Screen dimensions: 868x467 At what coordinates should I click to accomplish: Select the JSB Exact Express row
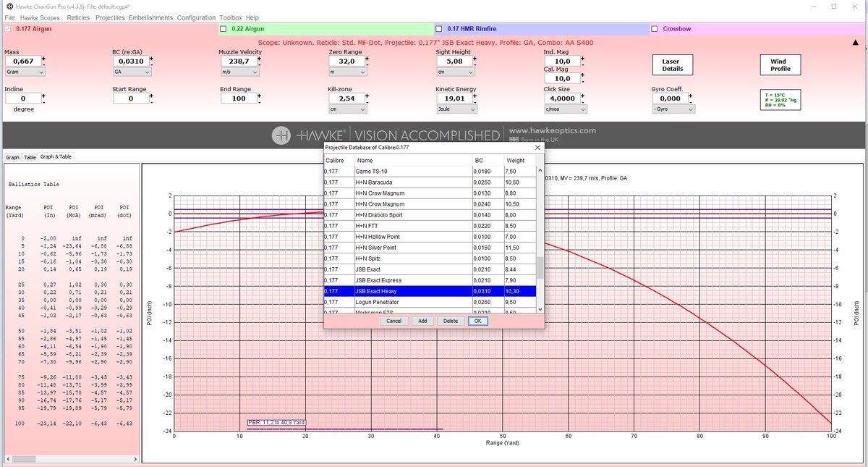[x=430, y=280]
